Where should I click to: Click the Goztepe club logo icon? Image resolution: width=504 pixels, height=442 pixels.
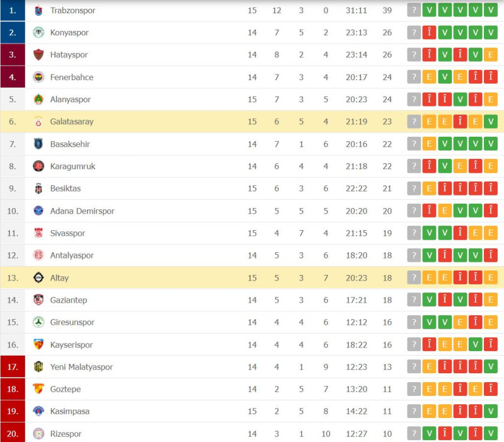38,389
